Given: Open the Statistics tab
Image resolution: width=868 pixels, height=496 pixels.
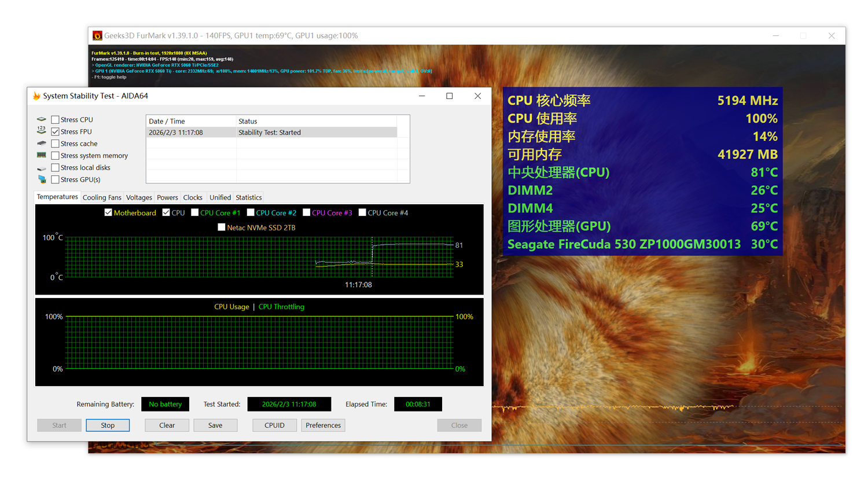Looking at the screenshot, I should pyautogui.click(x=249, y=197).
